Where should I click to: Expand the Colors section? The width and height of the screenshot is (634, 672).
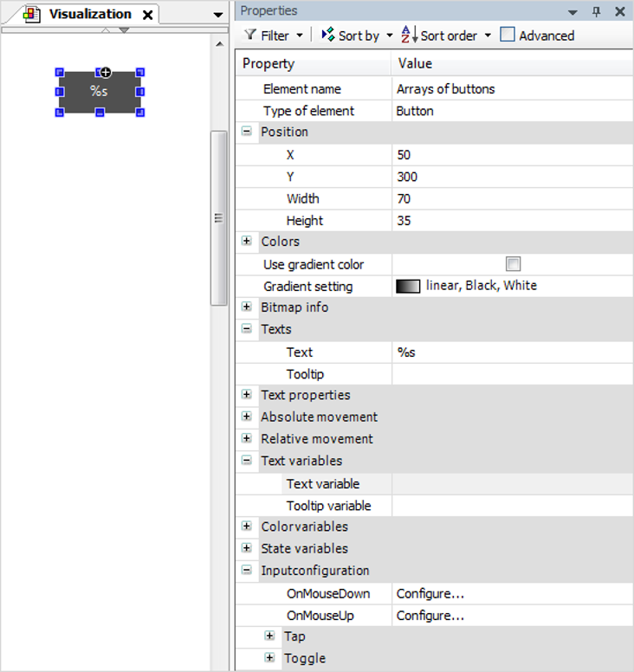tap(247, 242)
